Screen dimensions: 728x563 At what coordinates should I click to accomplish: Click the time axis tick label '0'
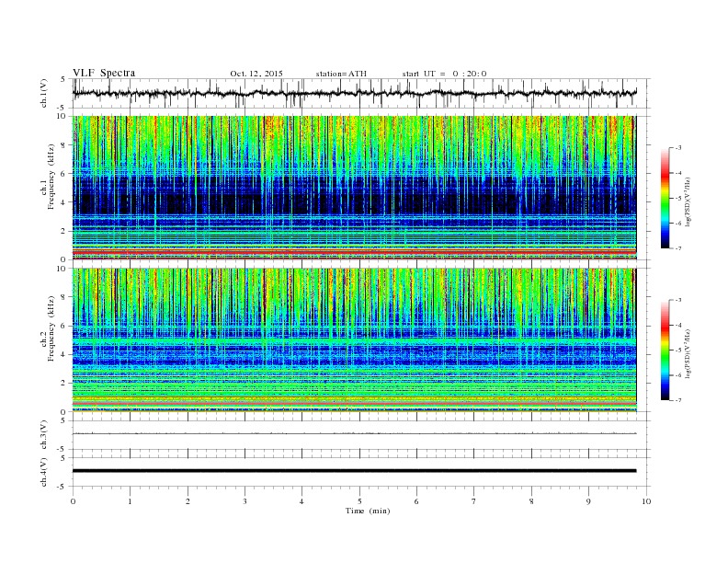coord(73,501)
